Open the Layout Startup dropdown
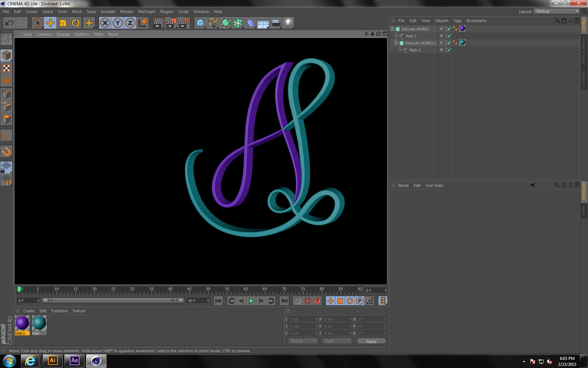Screen dimensions: 588x368 (556, 11)
